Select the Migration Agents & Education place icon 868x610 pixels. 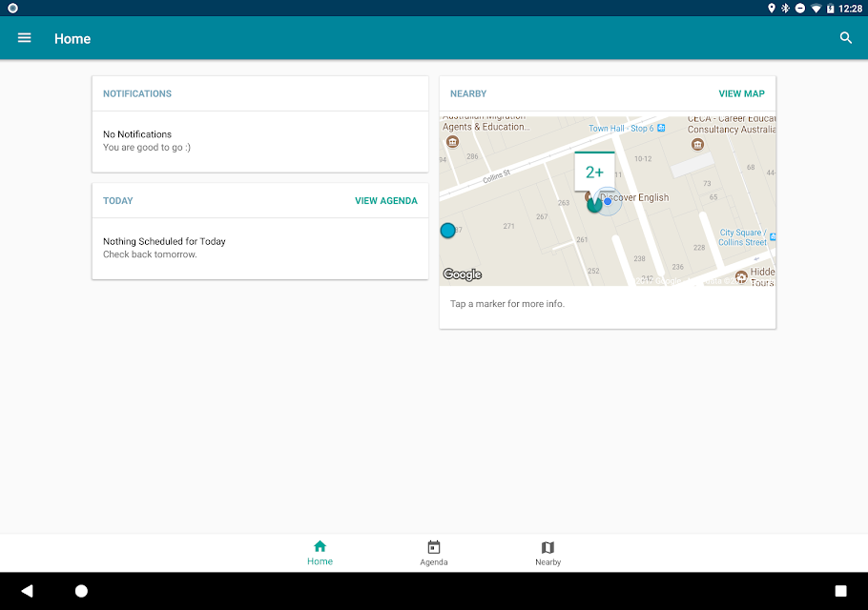[452, 142]
